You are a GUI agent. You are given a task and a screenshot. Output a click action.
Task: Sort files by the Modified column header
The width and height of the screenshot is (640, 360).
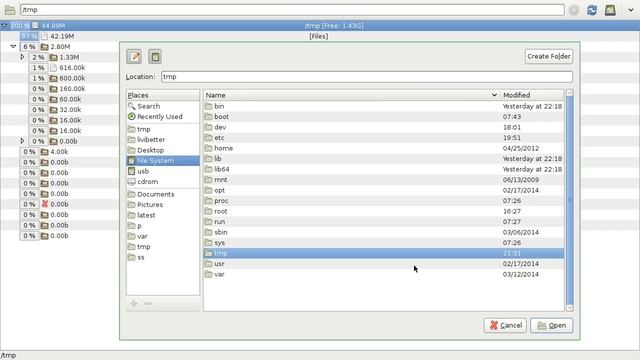(x=532, y=95)
